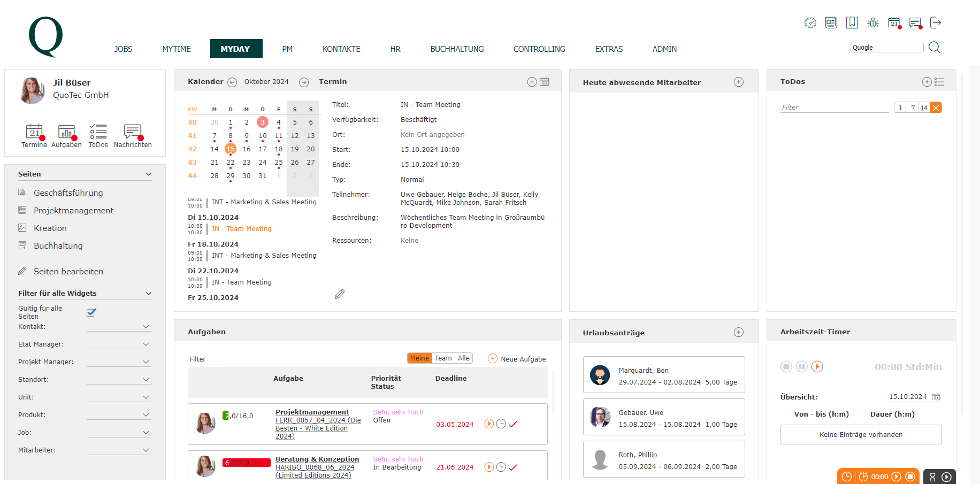This screenshot has height=484, width=980.
Task: Click the logout icon top right
Action: click(936, 22)
